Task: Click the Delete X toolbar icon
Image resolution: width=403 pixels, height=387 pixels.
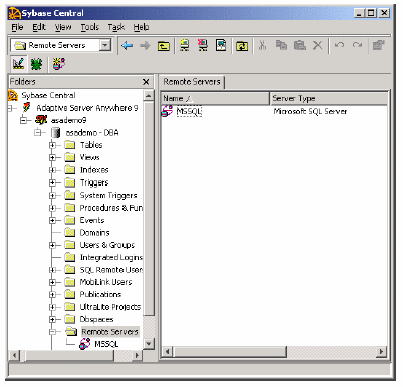Action: (x=318, y=45)
